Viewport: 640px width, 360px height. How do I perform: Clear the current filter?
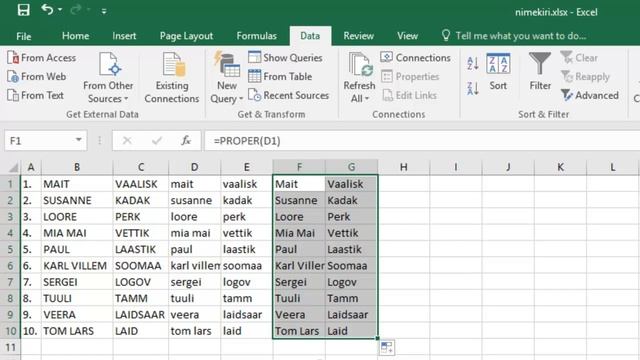[579, 58]
